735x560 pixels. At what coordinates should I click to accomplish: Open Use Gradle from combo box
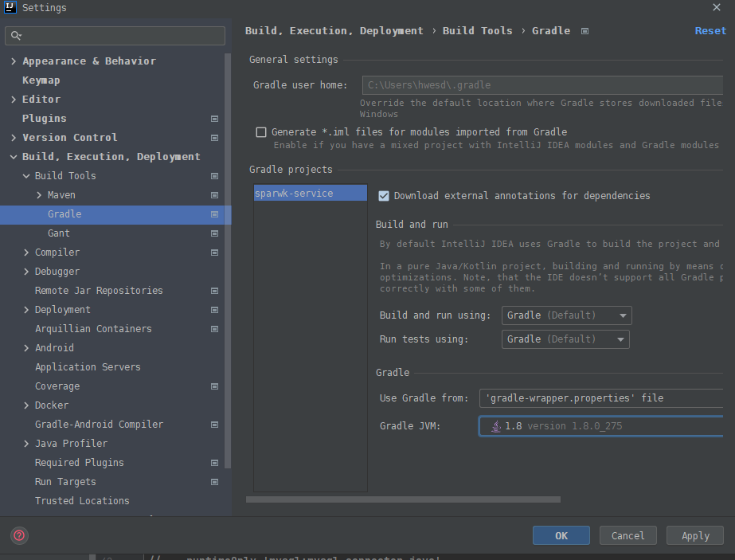coord(601,398)
